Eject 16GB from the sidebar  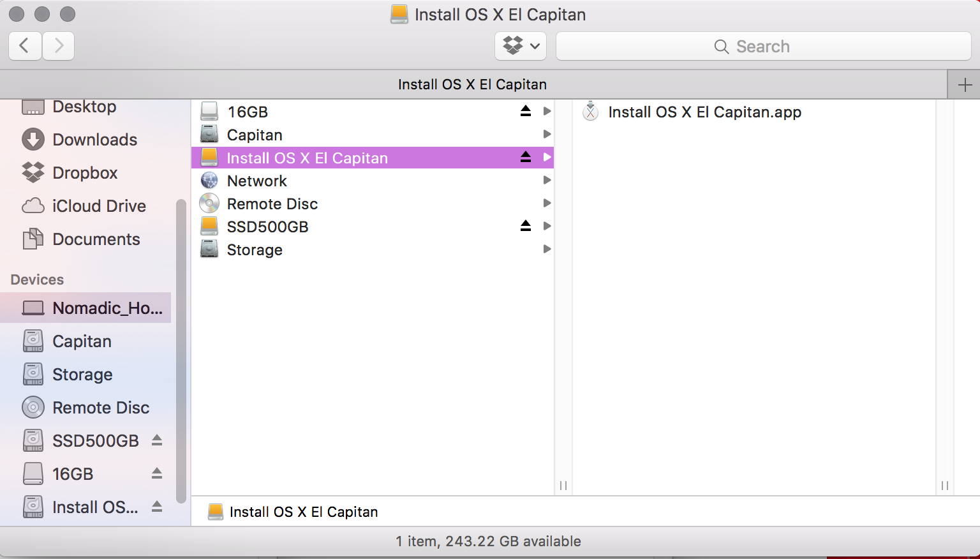[x=157, y=473]
